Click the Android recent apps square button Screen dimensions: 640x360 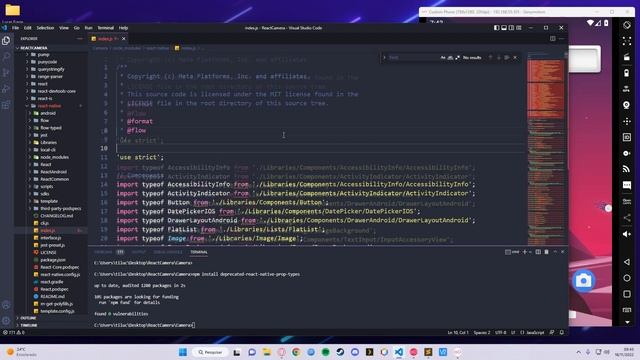tap(627, 294)
